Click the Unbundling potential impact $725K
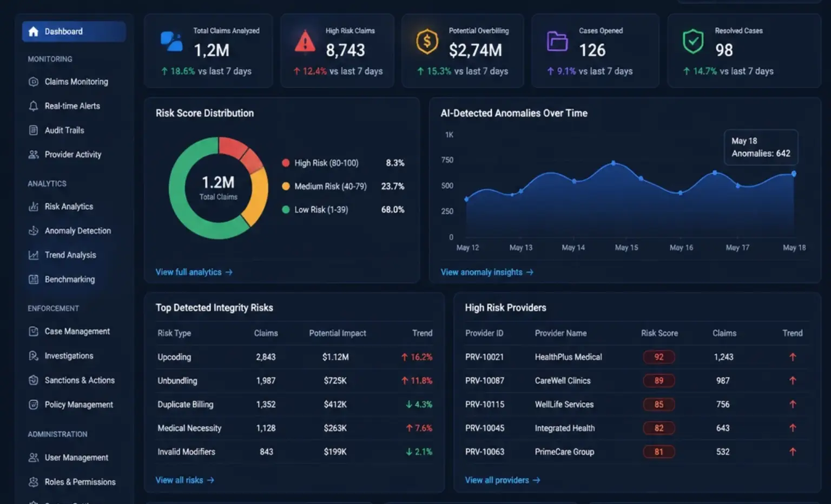 tap(335, 381)
